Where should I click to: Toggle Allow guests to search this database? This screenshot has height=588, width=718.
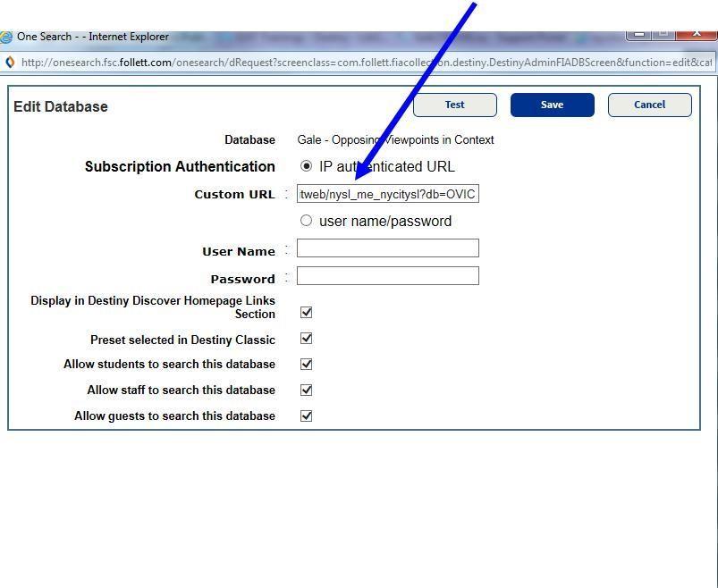coord(307,416)
